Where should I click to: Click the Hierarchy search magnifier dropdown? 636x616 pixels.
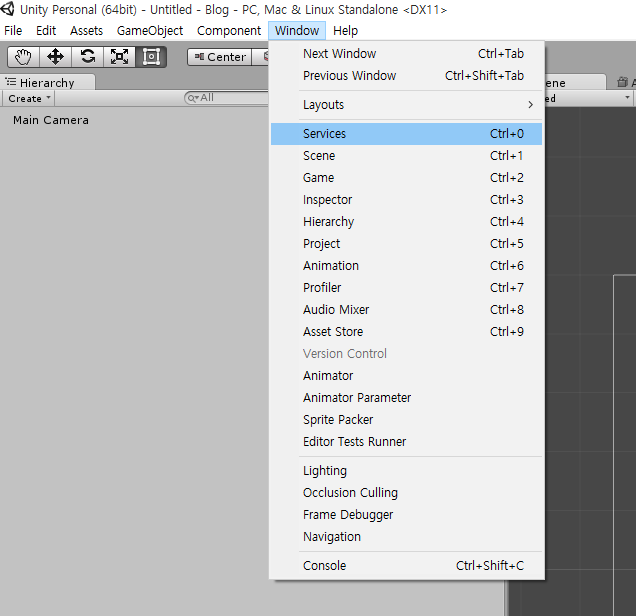[193, 98]
